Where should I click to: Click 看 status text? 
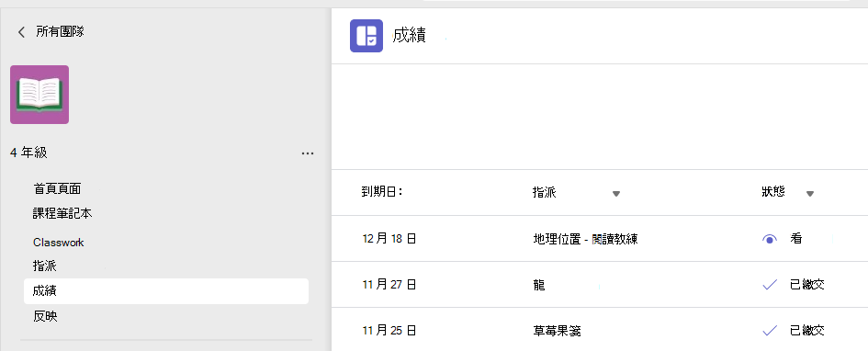(x=796, y=239)
